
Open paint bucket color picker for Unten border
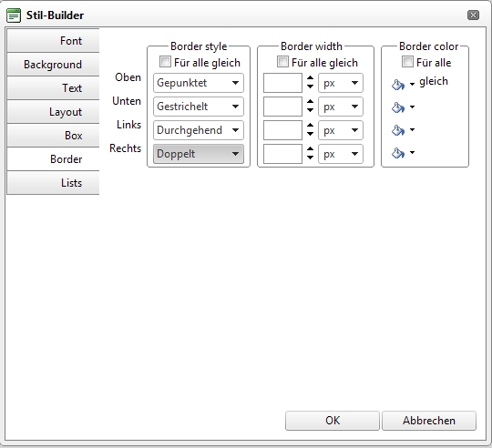(x=398, y=107)
